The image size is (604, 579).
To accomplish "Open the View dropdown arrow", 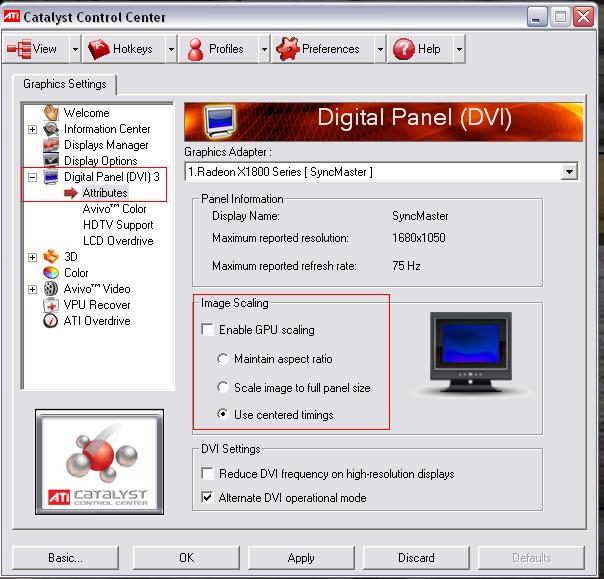I will click(75, 49).
